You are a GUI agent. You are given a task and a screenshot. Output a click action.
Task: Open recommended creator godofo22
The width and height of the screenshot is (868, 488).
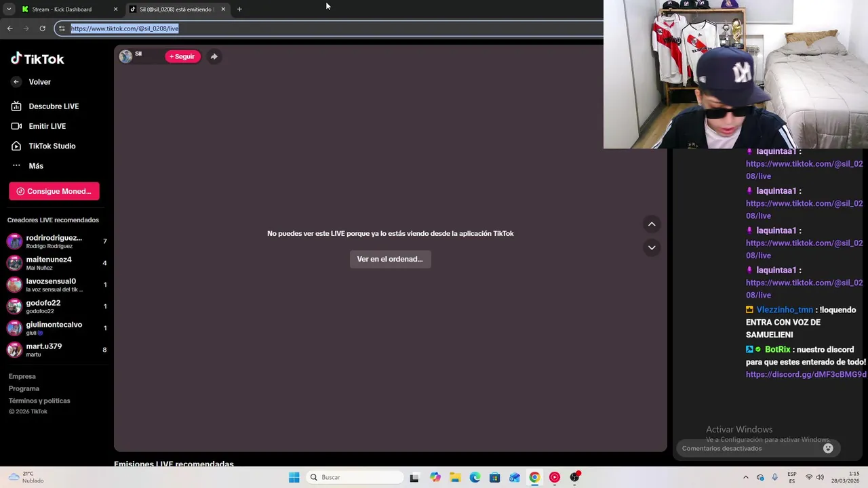point(57,306)
